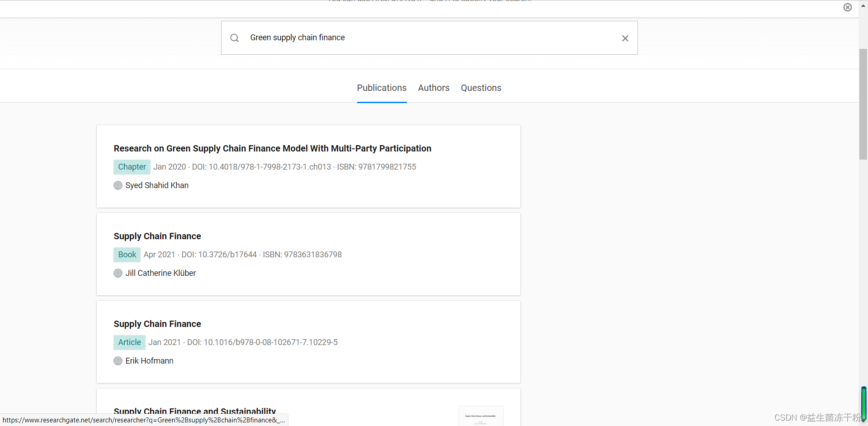The height and width of the screenshot is (426, 868).
Task: Open the Questions tab
Action: coord(481,88)
